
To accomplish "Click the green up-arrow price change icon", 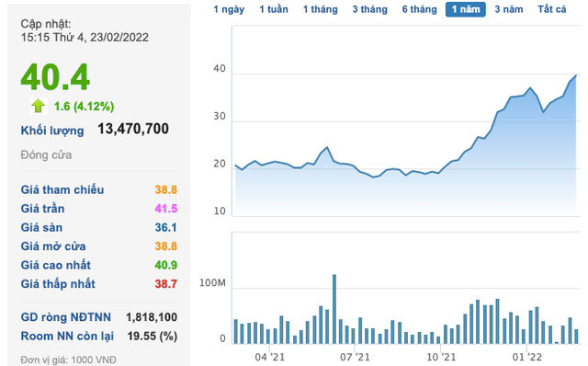I will click(38, 106).
